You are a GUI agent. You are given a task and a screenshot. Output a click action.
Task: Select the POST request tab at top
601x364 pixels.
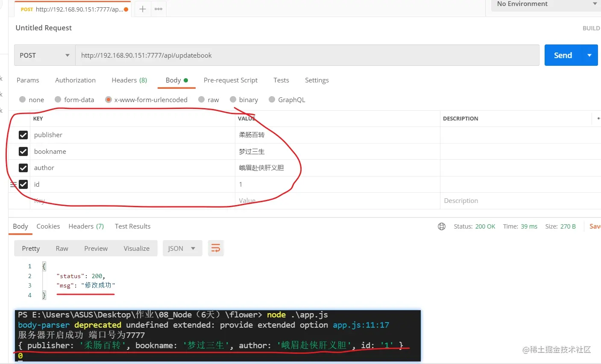[73, 9]
